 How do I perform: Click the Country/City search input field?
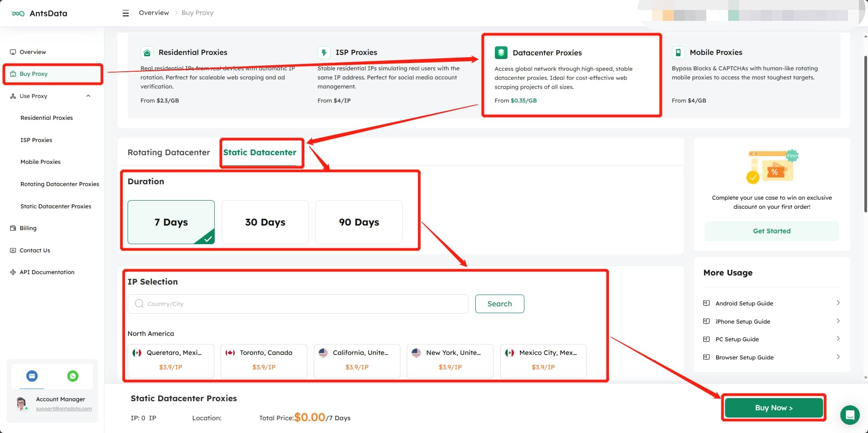[x=298, y=304]
